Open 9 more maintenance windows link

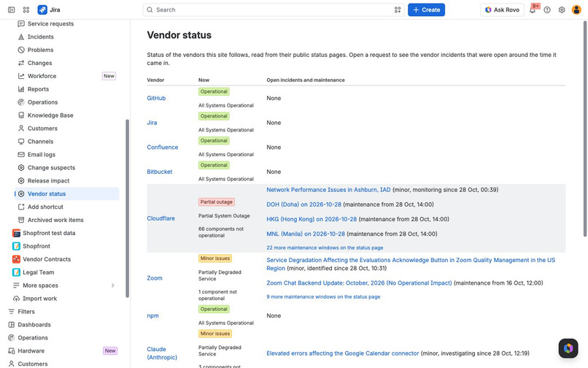point(323,297)
